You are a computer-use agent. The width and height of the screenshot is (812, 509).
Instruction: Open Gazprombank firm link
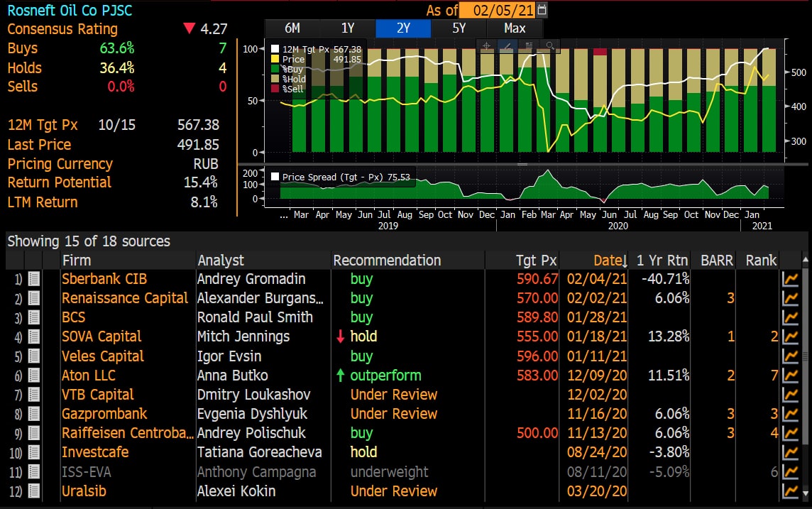pos(104,414)
